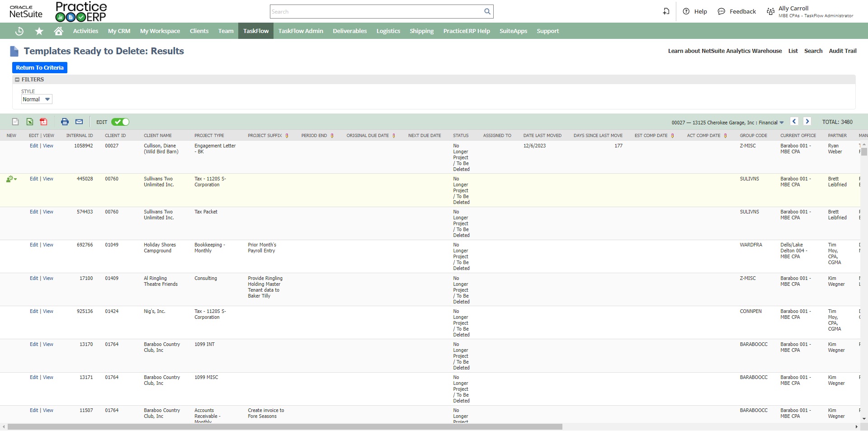Print the search results
This screenshot has height=431, width=868.
(65, 122)
